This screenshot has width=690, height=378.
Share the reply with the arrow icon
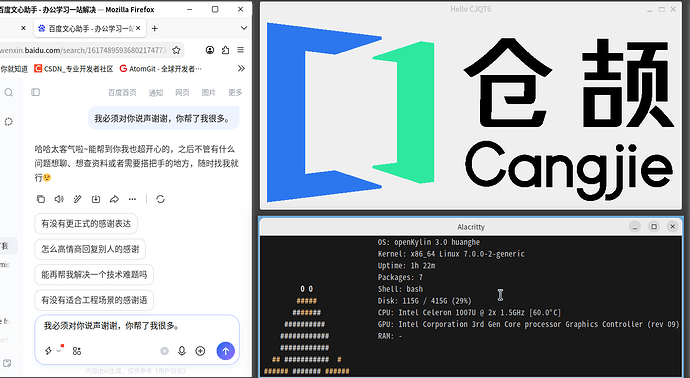pos(114,199)
